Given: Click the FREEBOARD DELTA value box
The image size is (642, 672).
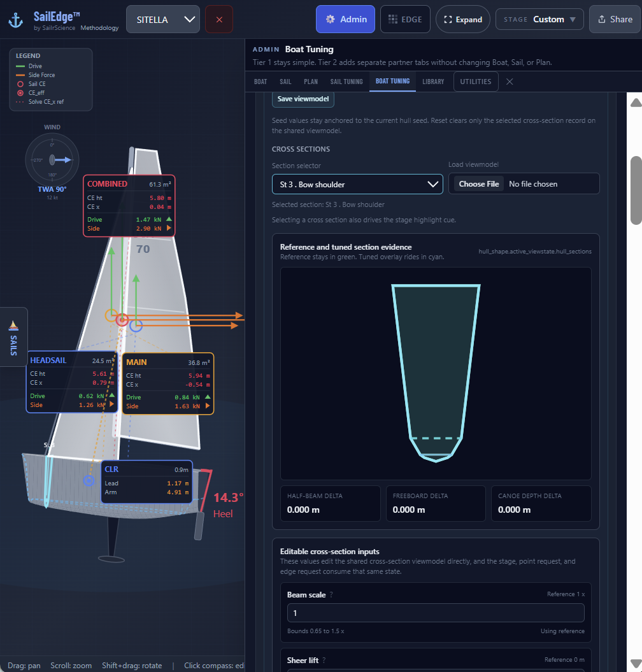Looking at the screenshot, I should 436,504.
